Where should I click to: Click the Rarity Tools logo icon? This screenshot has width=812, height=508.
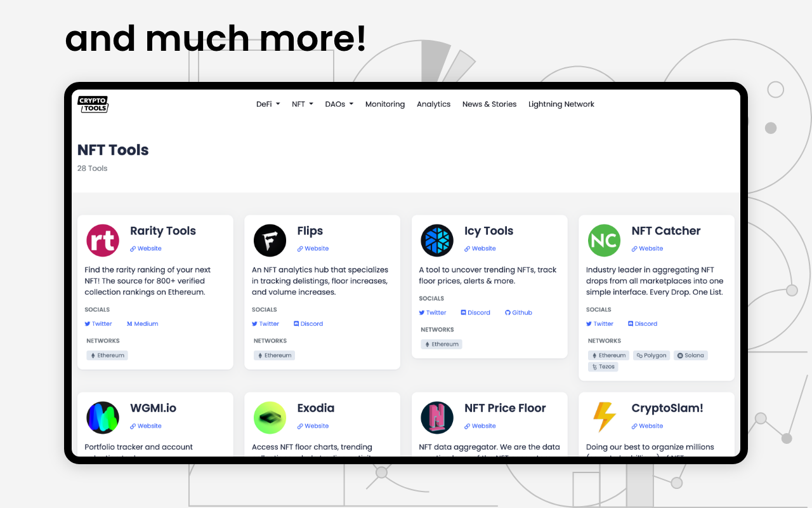coord(102,240)
